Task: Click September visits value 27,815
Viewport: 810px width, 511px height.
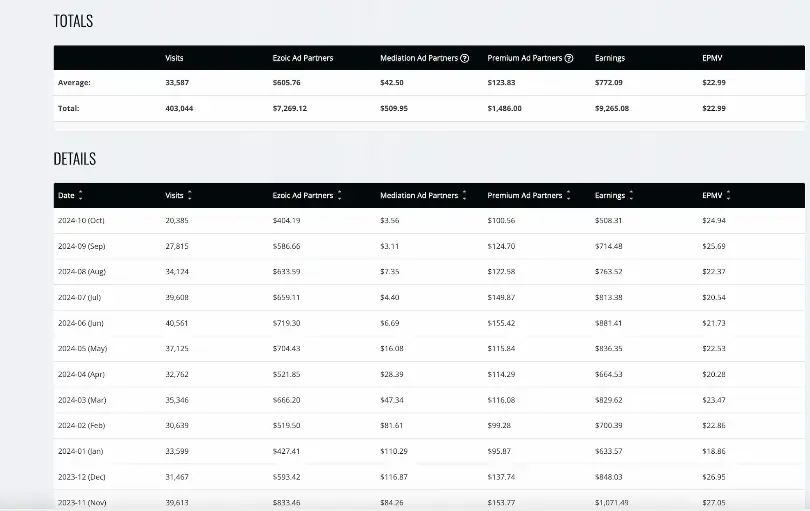Action: tap(177, 246)
